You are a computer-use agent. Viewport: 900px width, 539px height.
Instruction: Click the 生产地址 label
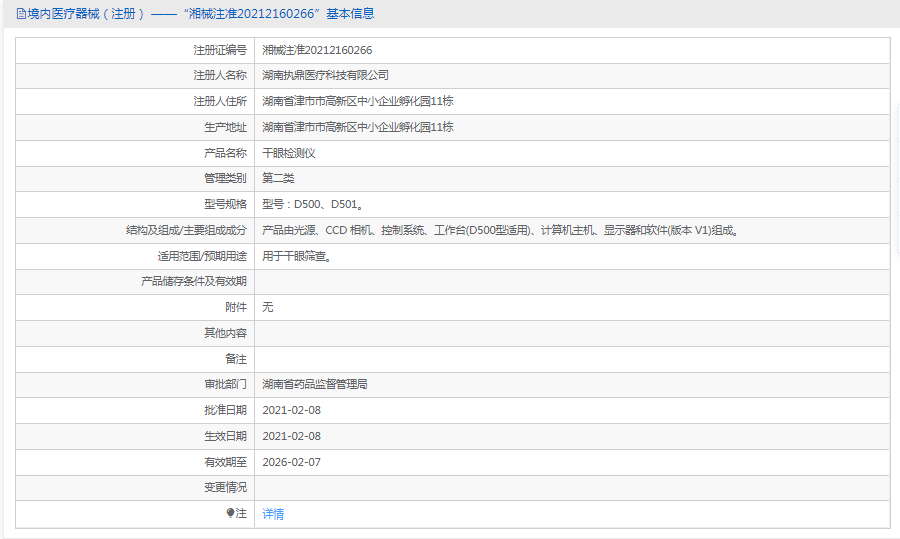226,127
